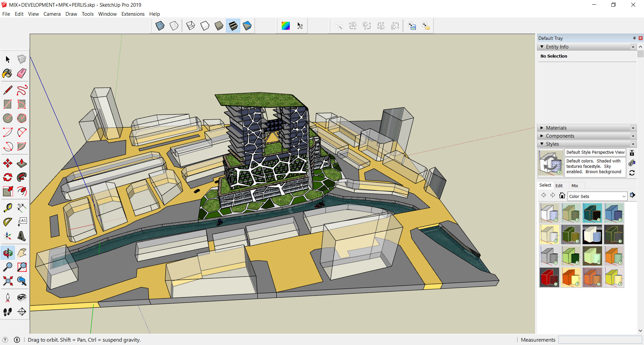
Task: Switch to the Edit tab in Styles
Action: click(559, 186)
